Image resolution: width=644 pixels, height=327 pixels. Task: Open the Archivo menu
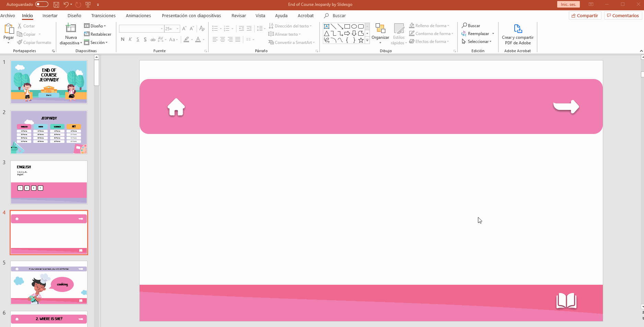pos(8,15)
